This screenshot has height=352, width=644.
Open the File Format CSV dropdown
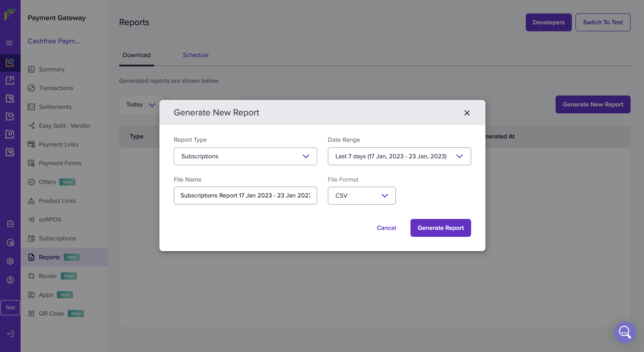point(361,195)
